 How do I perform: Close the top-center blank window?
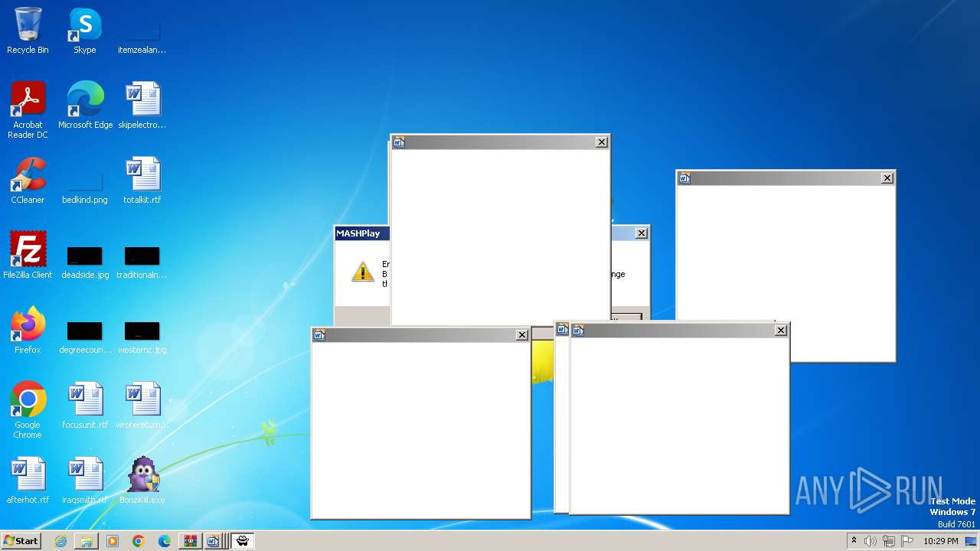pos(602,142)
